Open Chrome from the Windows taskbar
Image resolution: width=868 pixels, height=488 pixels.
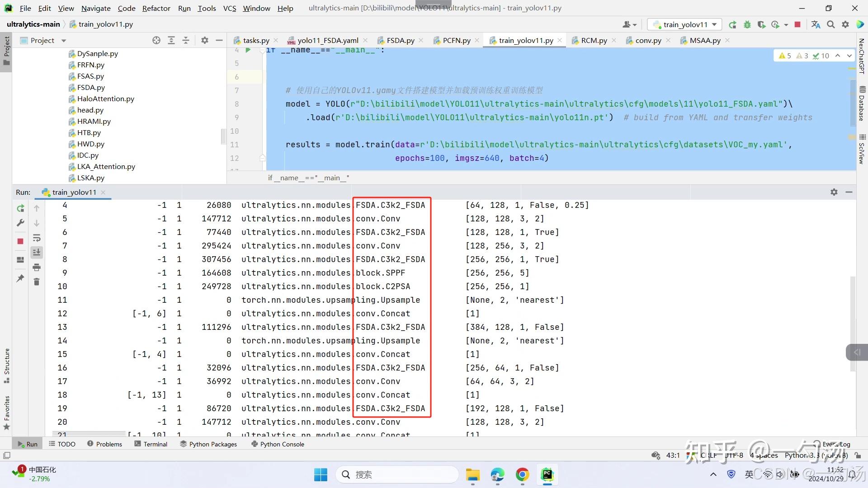point(522,474)
